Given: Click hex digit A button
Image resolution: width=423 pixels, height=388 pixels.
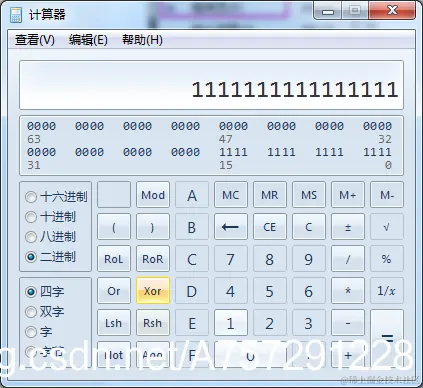Looking at the screenshot, I should click(x=192, y=195).
